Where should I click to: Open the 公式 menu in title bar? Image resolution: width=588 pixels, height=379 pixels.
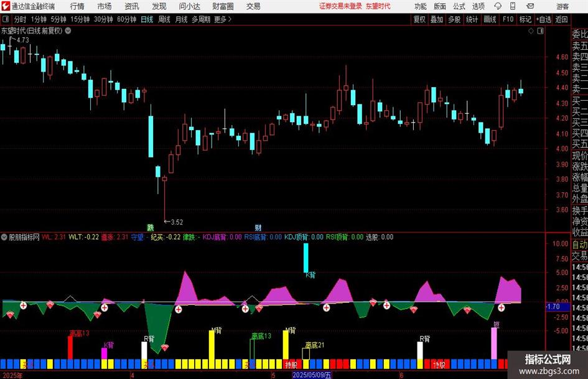[x=459, y=6]
